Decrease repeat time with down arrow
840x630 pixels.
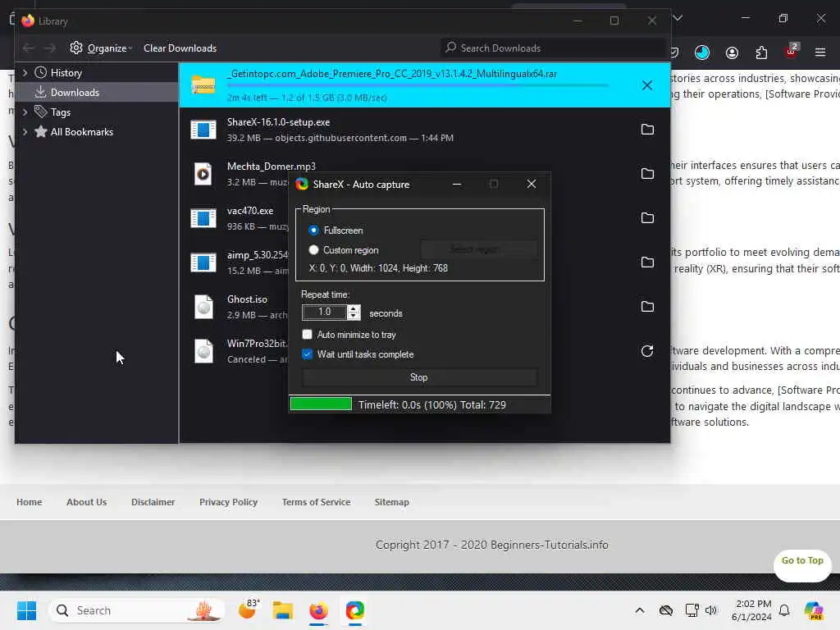(354, 316)
